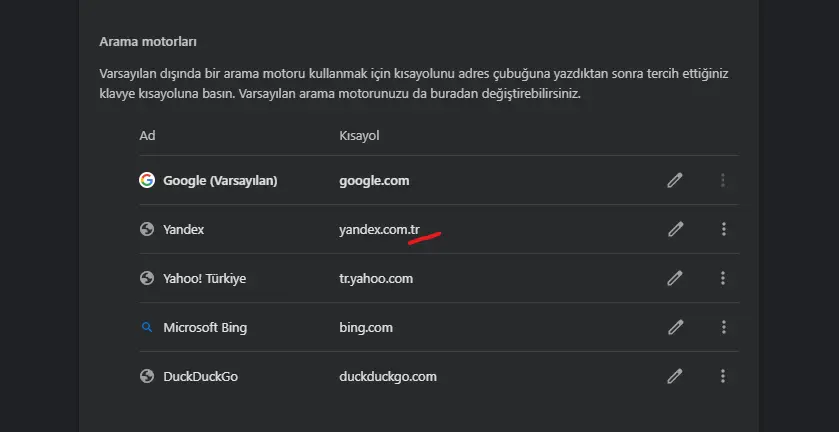The height and width of the screenshot is (432, 839).
Task: Open more actions menu for DuckDuckGo
Action: pos(723,376)
